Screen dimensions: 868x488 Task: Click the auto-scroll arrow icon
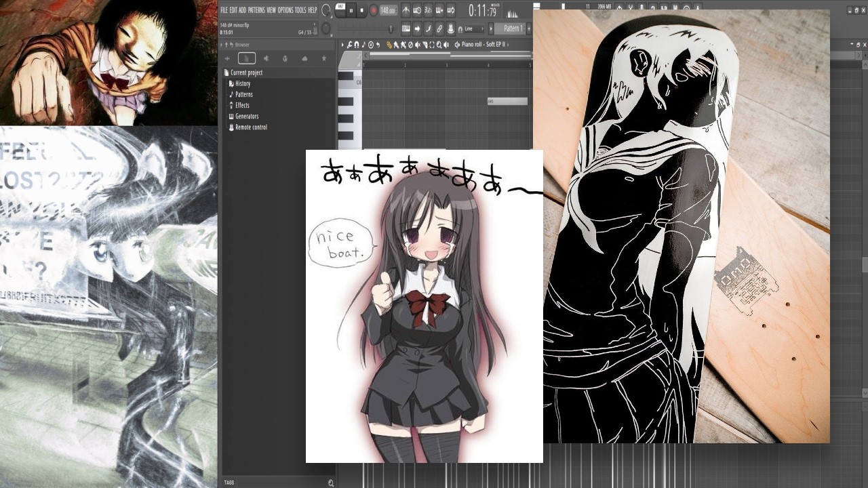417,29
